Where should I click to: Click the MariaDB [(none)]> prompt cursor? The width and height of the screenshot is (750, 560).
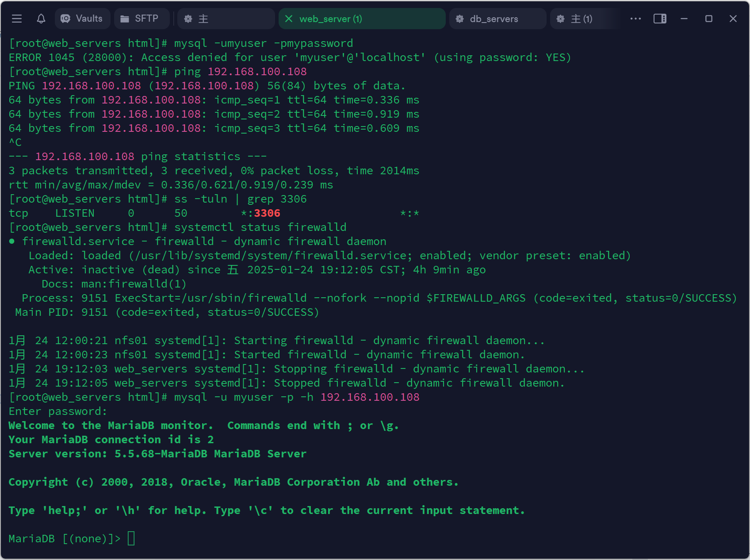[x=131, y=539]
